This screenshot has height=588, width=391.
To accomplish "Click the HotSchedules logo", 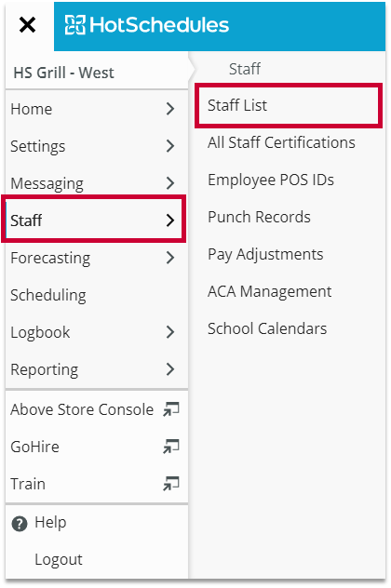I will (x=146, y=25).
